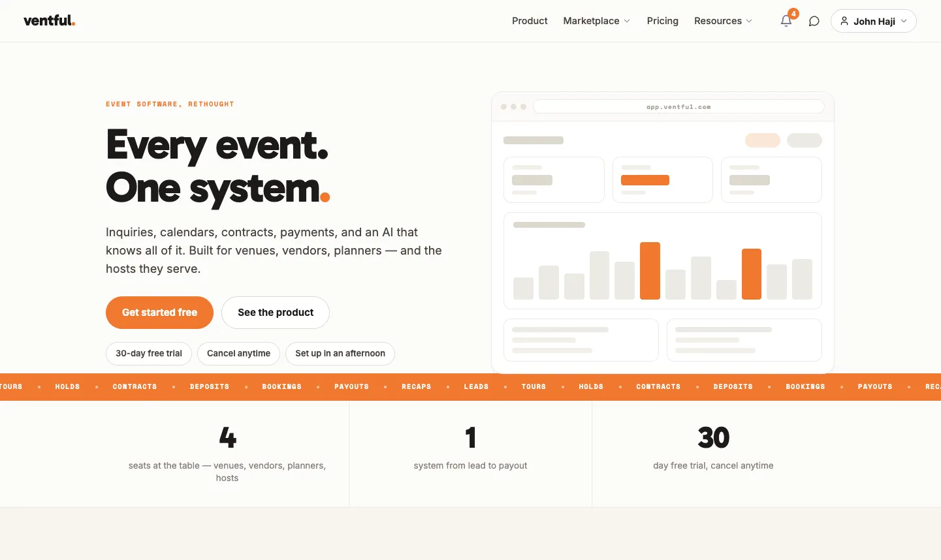Click the 'Inquiries, calendars, contracts' description paragraph
The image size is (941, 560).
pos(274,251)
